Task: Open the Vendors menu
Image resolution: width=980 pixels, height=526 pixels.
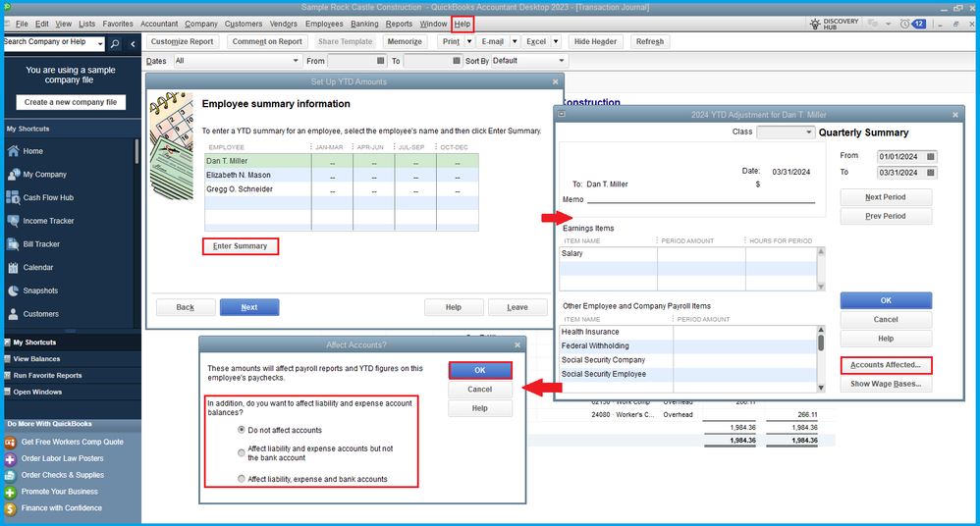Action: tap(283, 24)
